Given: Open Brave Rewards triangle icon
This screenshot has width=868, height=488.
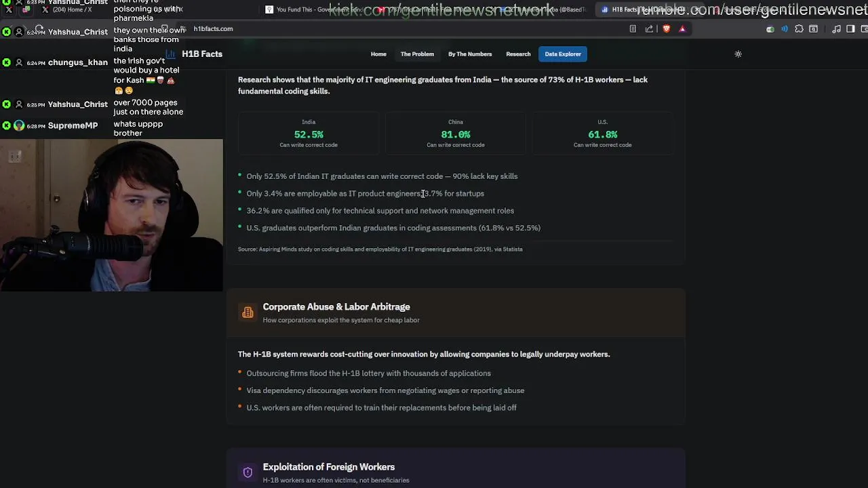Looking at the screenshot, I should click(x=682, y=29).
